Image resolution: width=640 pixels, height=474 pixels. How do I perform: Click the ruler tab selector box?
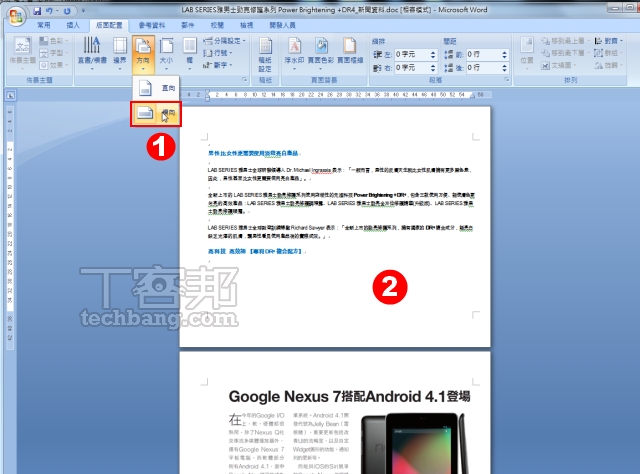click(x=10, y=96)
